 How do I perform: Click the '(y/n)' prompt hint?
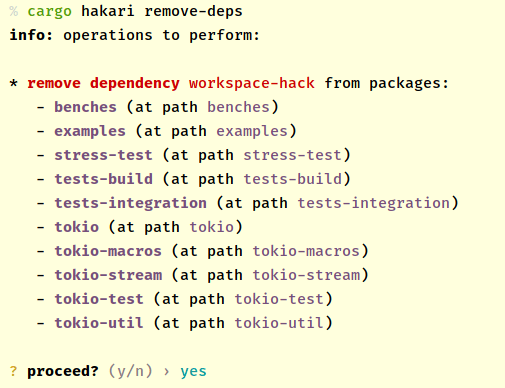[130, 371]
